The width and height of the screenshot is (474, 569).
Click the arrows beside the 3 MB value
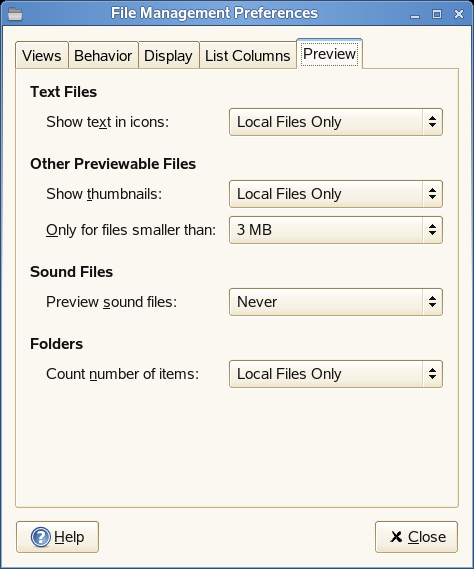click(432, 230)
